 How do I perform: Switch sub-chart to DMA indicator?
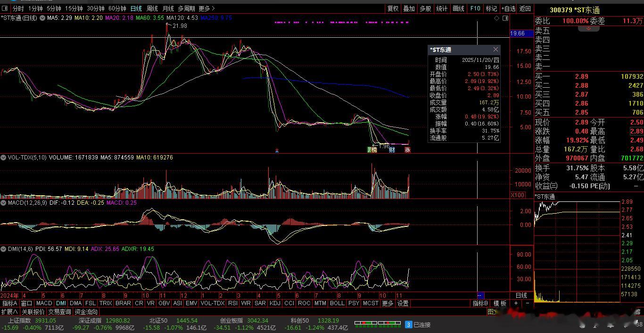(x=76, y=303)
